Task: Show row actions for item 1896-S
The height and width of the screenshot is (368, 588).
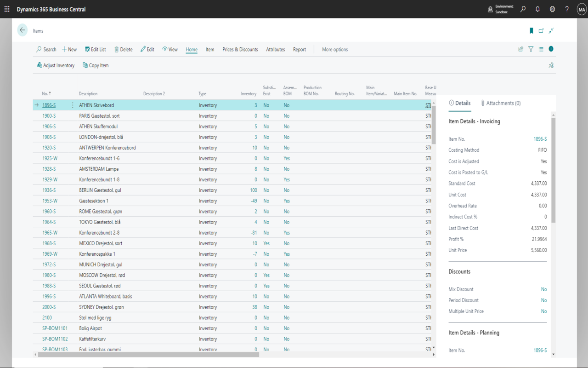Action: tap(73, 105)
